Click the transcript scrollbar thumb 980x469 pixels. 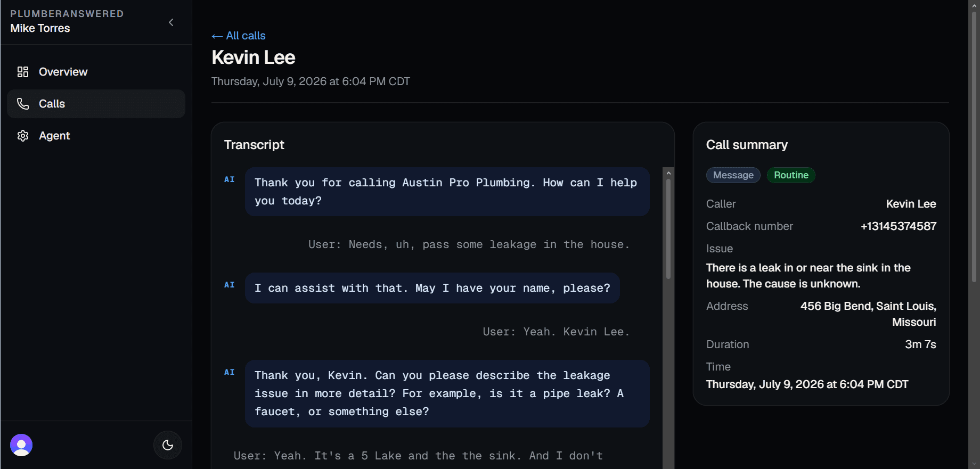(x=668, y=229)
